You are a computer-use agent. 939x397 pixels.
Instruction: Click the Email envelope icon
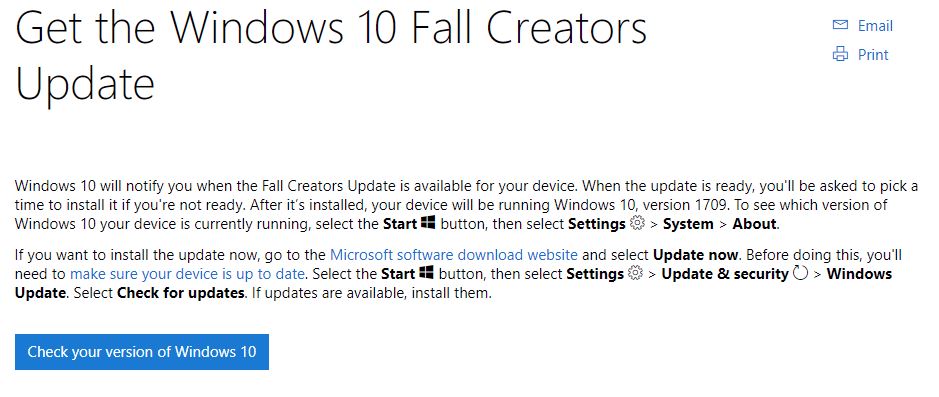840,25
